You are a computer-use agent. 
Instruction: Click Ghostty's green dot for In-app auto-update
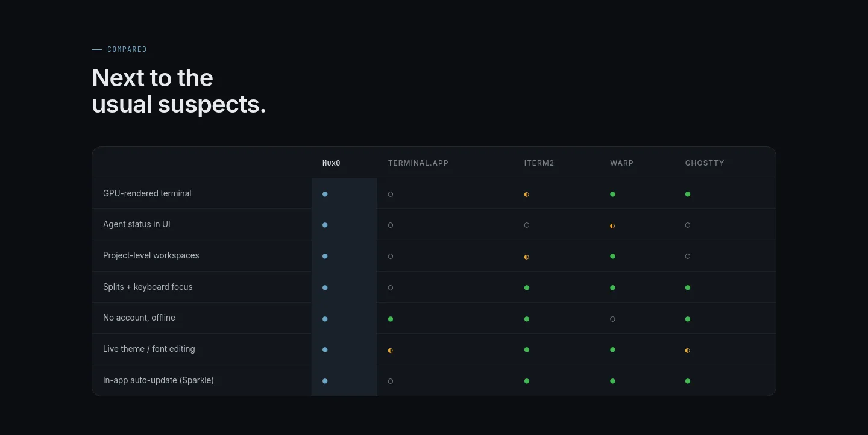(x=688, y=381)
